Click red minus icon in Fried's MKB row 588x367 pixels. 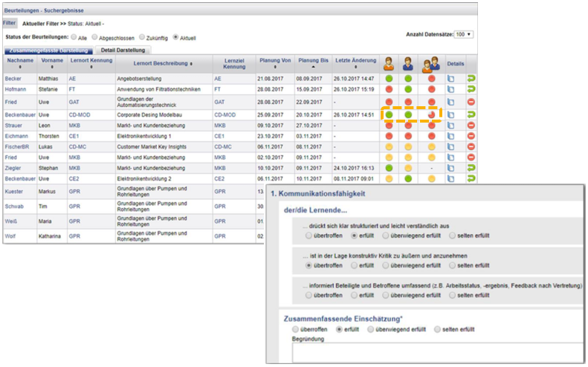coord(471,157)
